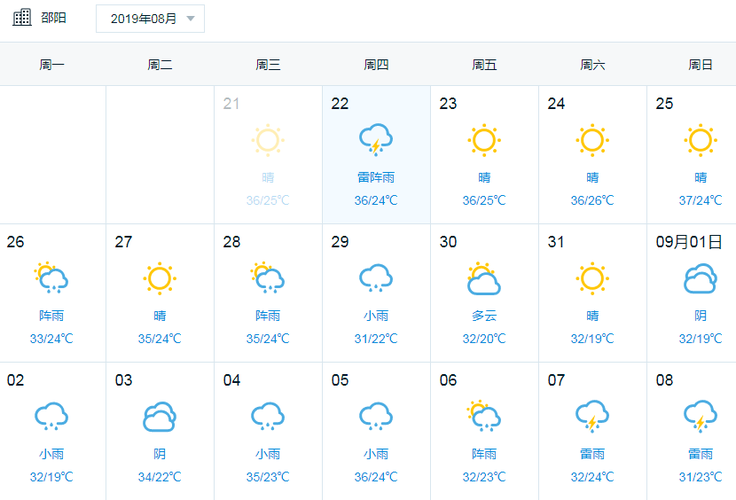The image size is (736, 500).
Task: Click the 雷阵雨 label on day 22
Action: click(376, 177)
